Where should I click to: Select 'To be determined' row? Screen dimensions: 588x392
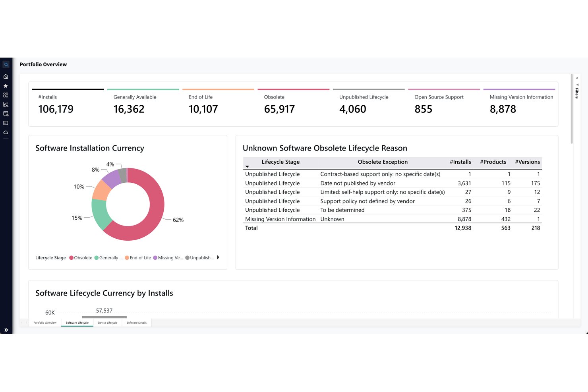(x=393, y=210)
